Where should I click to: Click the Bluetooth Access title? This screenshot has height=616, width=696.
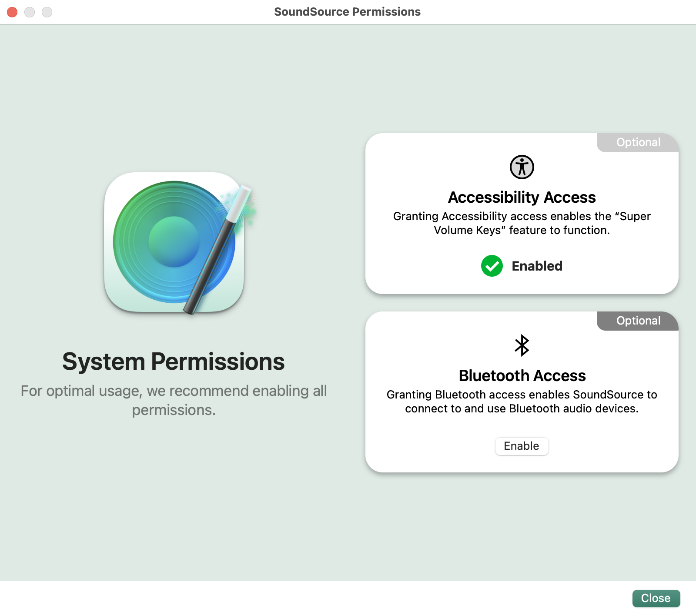[x=522, y=375]
